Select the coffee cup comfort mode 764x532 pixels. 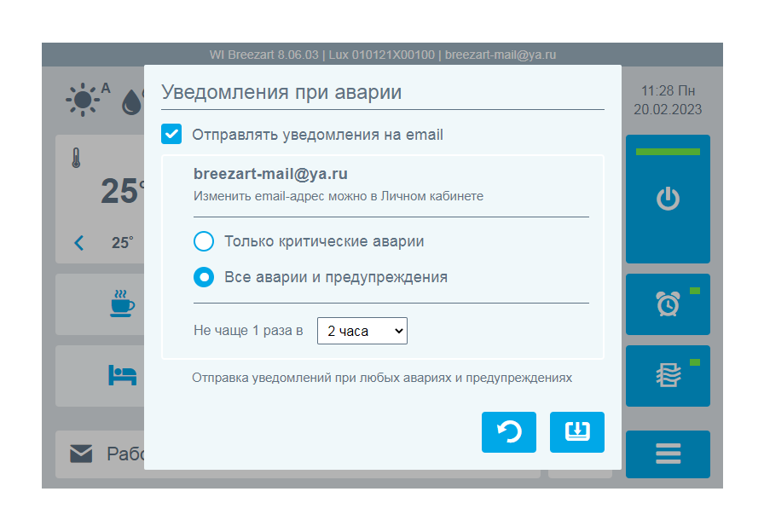(122, 304)
